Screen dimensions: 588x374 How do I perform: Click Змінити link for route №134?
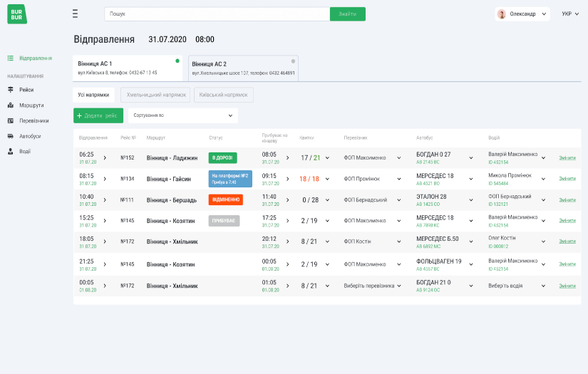[x=567, y=179]
